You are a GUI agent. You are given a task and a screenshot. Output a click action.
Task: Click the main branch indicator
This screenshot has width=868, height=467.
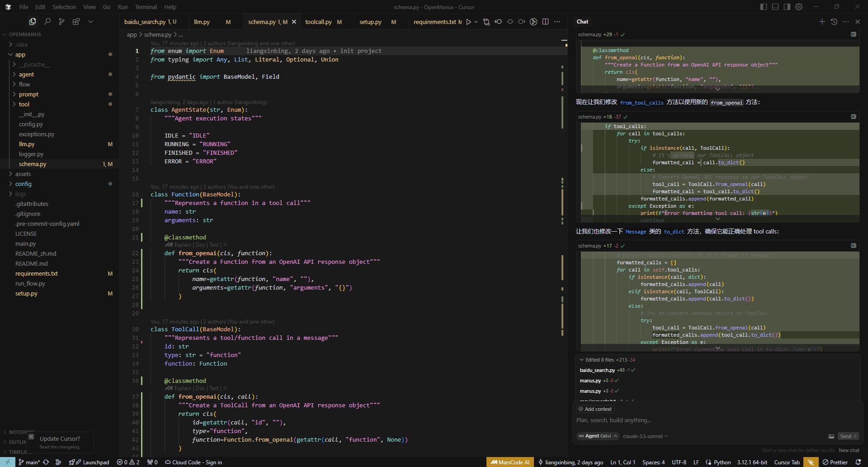click(x=29, y=462)
